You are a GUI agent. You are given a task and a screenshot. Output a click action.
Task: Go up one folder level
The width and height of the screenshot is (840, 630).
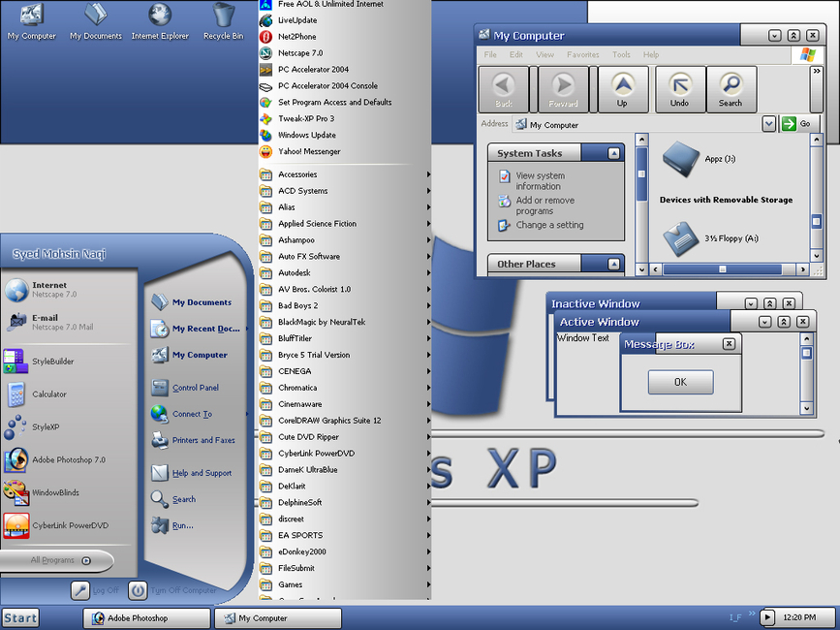(x=623, y=89)
